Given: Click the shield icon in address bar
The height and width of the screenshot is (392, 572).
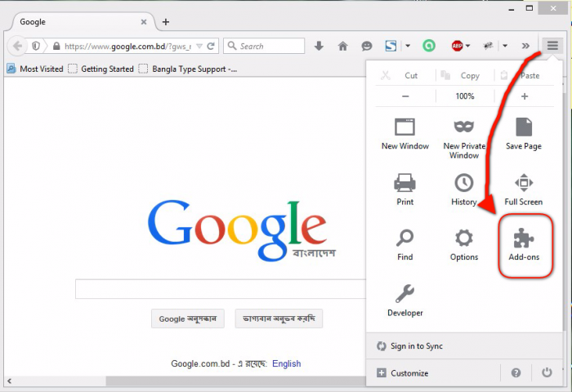Looking at the screenshot, I should pos(36,46).
